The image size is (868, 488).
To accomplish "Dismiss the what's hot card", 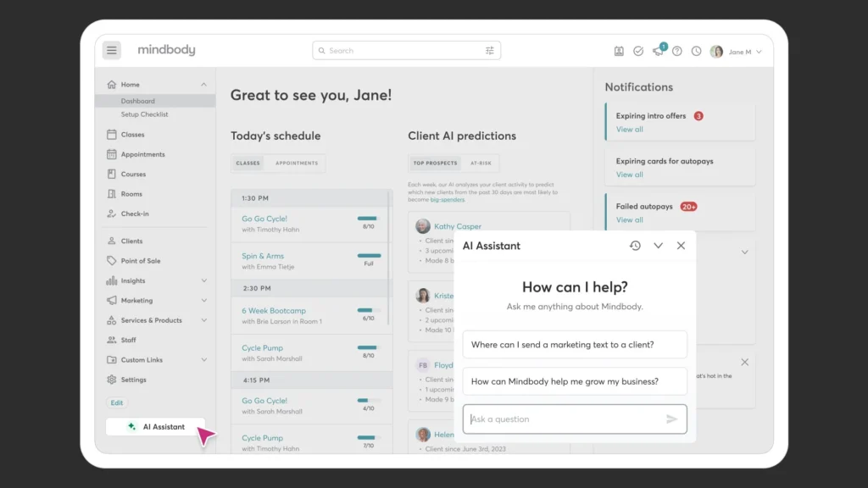I will [744, 363].
